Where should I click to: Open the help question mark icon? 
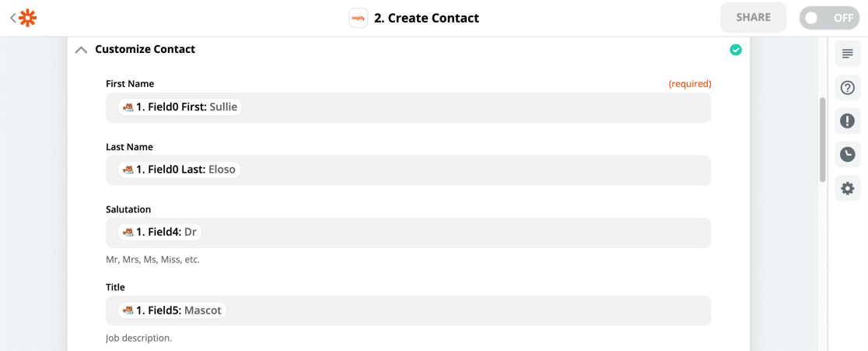coord(848,87)
